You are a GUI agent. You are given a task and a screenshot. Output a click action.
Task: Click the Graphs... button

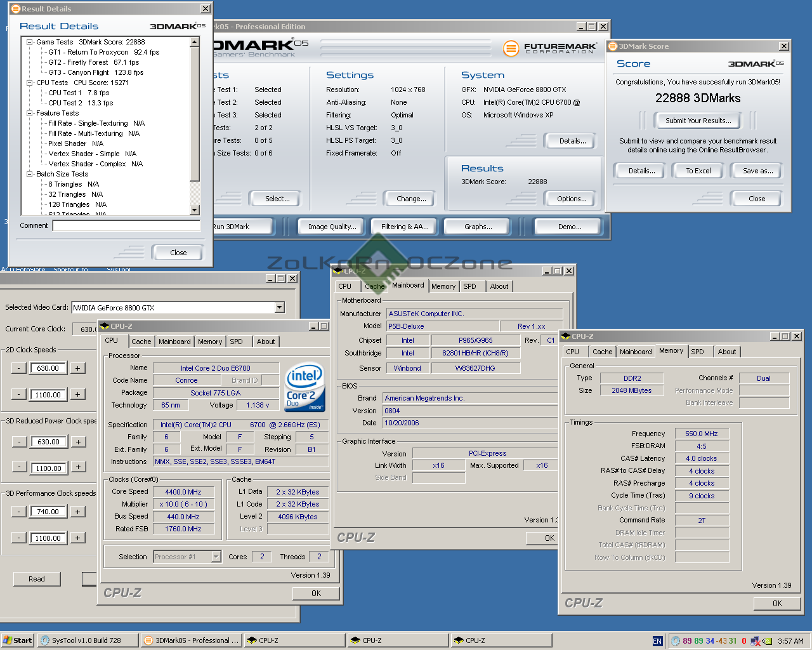tap(478, 227)
